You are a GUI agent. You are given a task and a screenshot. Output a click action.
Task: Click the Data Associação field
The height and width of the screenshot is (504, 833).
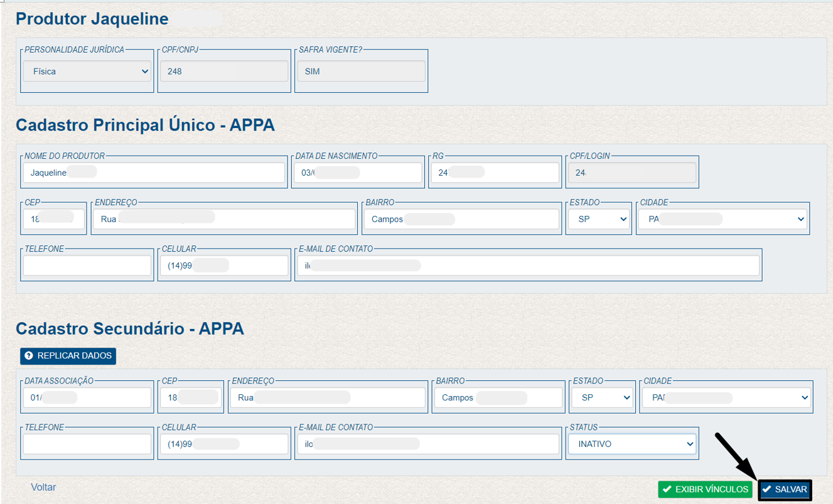87,397
